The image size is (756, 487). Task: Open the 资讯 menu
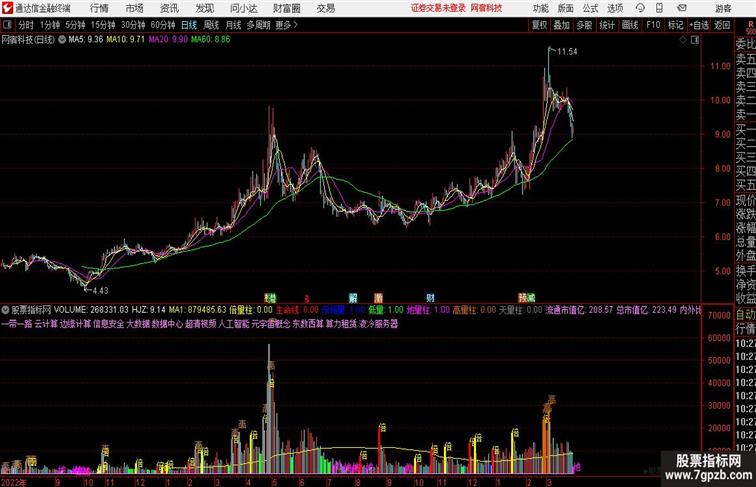[x=169, y=8]
